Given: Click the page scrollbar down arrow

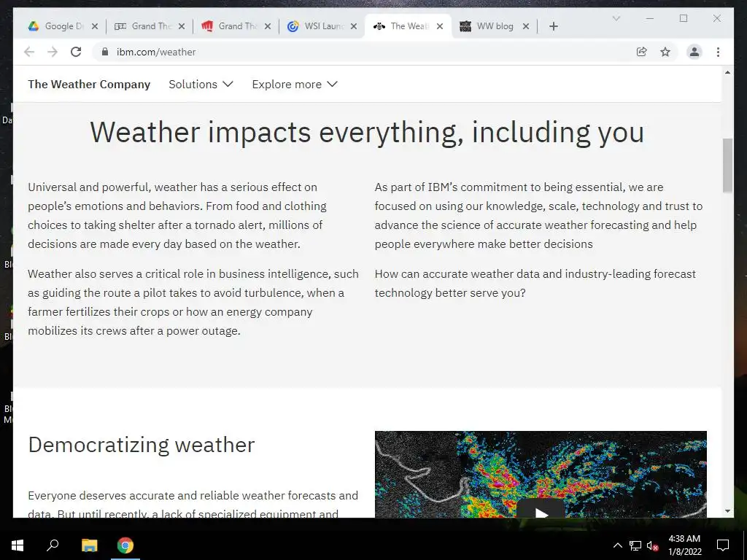Looking at the screenshot, I should click(x=727, y=511).
